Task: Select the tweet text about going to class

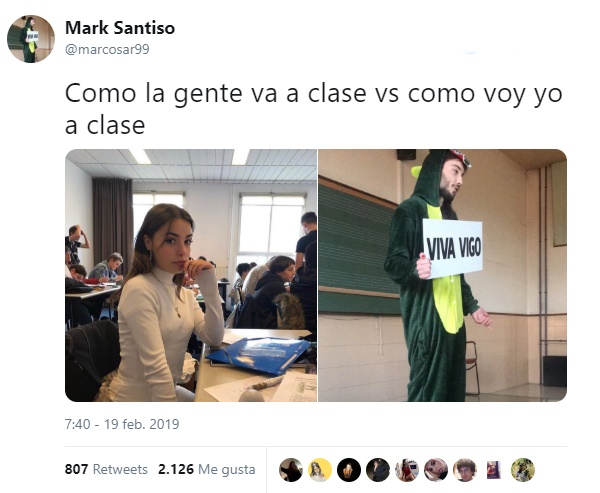Action: tap(313, 109)
